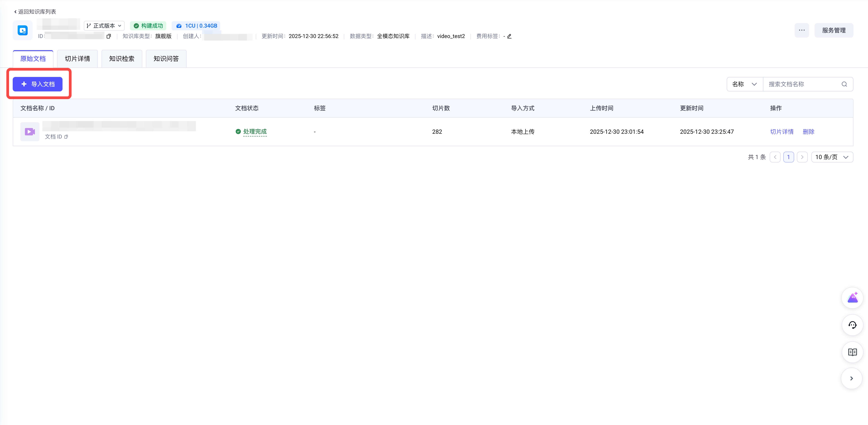Open the documentation book icon
868x425 pixels.
pos(852,352)
